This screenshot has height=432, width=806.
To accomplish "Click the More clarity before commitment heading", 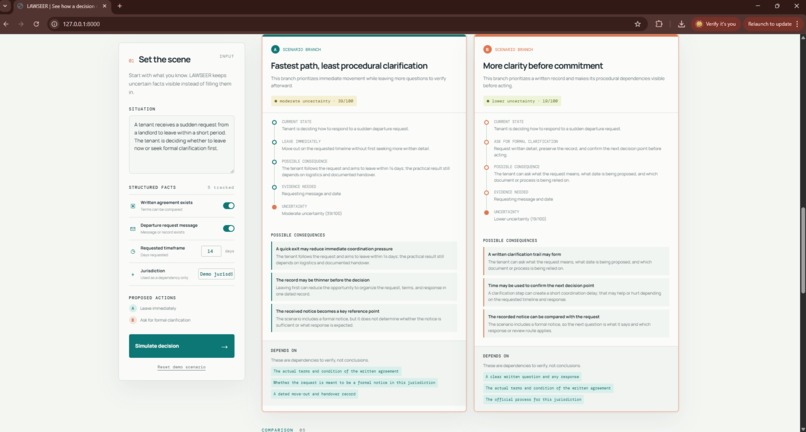I will pyautogui.click(x=543, y=66).
